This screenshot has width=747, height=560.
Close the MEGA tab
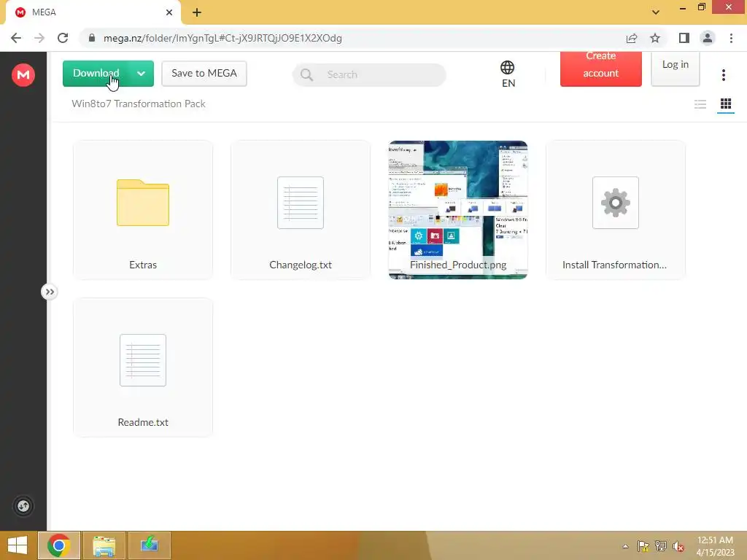click(x=169, y=12)
